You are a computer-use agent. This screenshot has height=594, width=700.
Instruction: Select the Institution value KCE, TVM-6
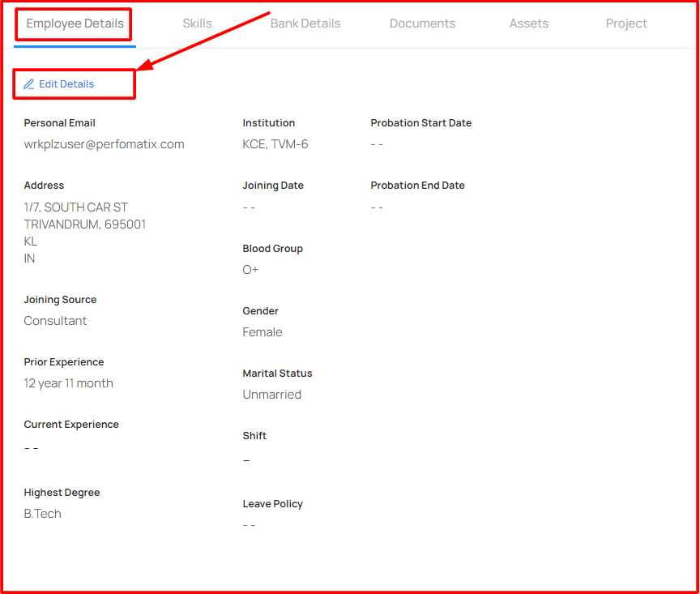(275, 144)
